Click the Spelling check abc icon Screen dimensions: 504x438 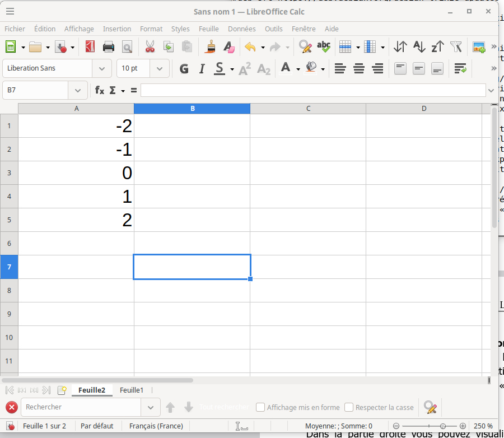pos(323,47)
